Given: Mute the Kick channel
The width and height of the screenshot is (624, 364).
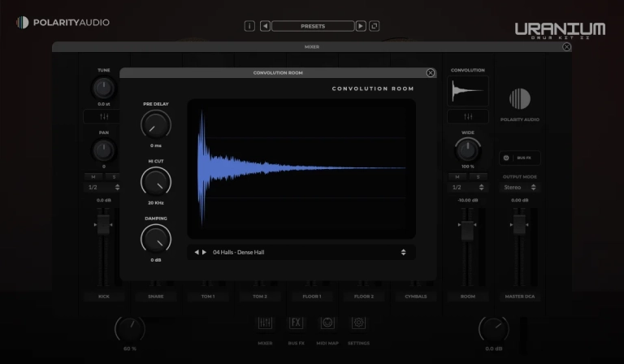Looking at the screenshot, I should (x=93, y=177).
